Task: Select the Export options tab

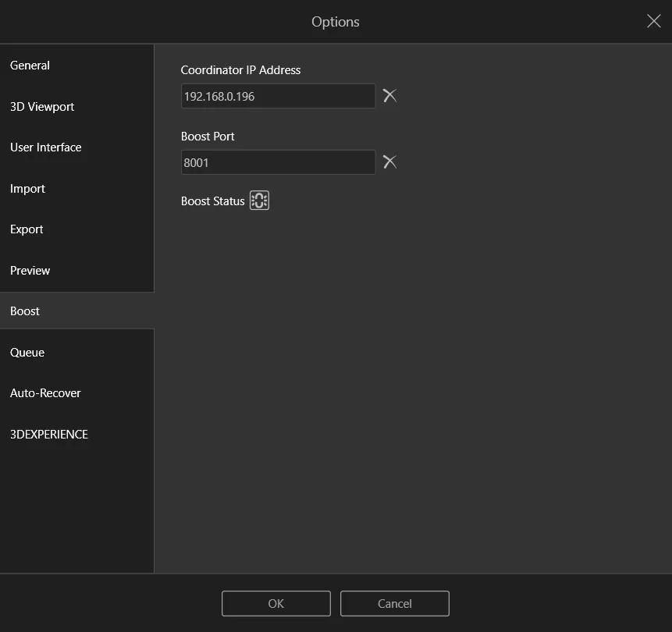Action: coord(77,229)
